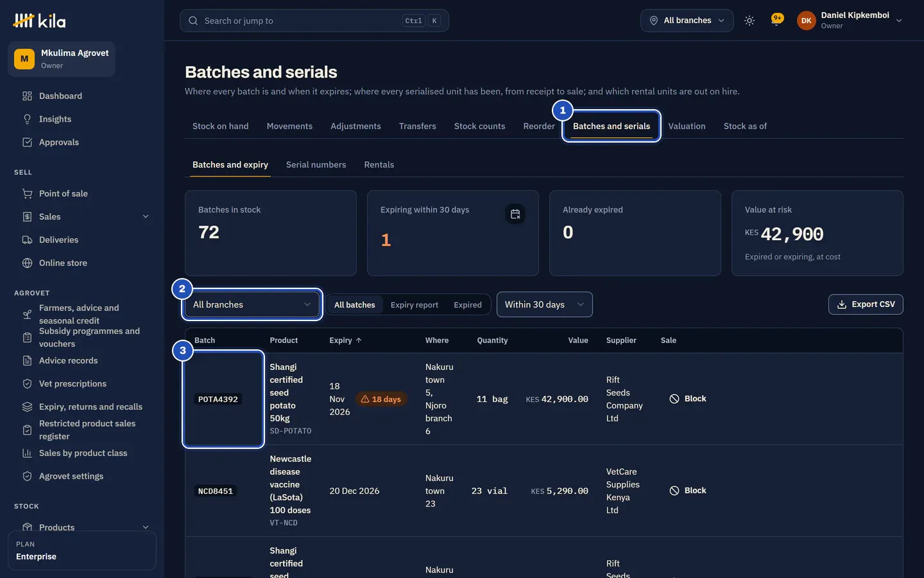Image resolution: width=924 pixels, height=578 pixels.
Task: Open the Within 30 days dropdown
Action: (544, 304)
